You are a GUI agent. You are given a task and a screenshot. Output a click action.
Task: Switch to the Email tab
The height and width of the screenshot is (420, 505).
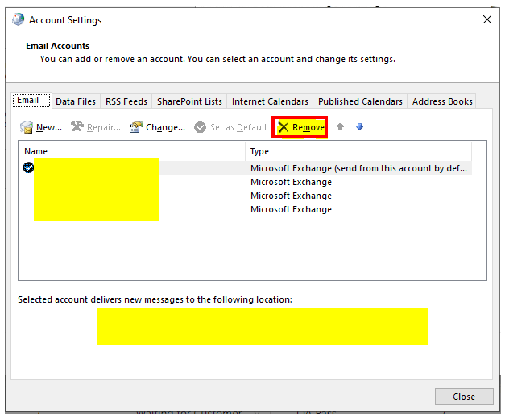(x=31, y=100)
